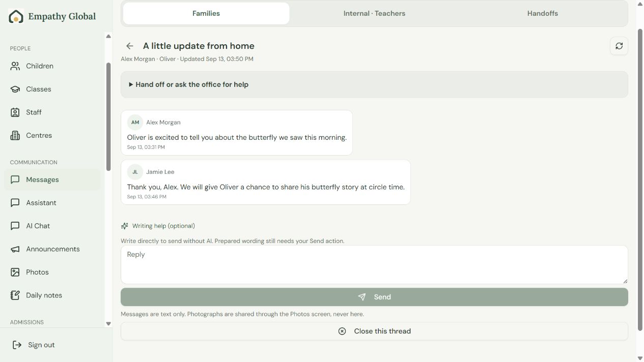The width and height of the screenshot is (644, 362).
Task: Click the Writing help sparkle icon
Action: [x=125, y=226]
